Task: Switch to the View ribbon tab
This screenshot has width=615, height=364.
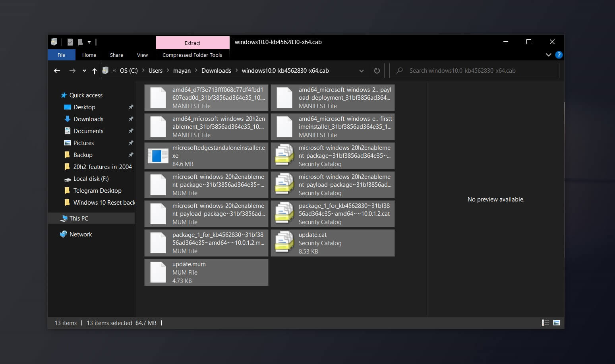Action: coord(142,55)
